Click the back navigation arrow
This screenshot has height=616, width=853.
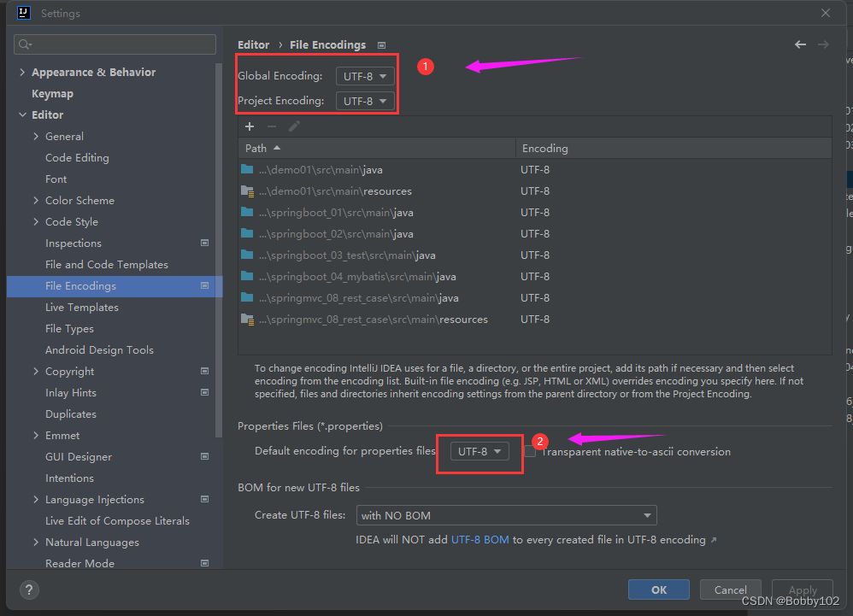800,44
